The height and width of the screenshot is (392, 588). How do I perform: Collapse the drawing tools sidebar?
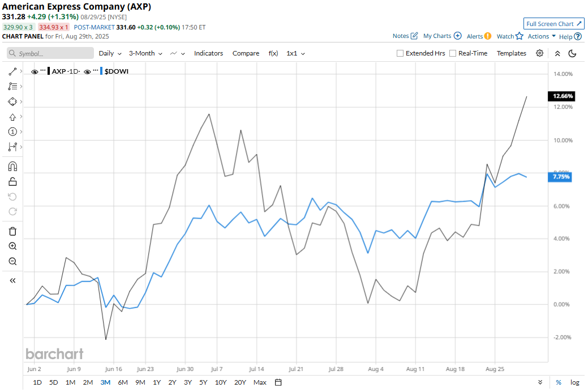[12, 280]
